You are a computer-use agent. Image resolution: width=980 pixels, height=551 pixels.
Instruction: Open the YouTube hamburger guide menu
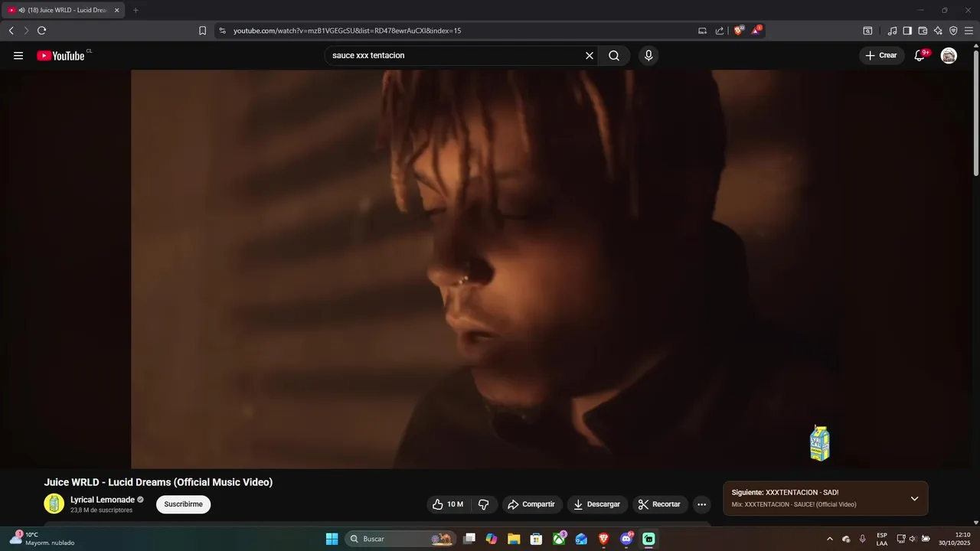pos(18,56)
